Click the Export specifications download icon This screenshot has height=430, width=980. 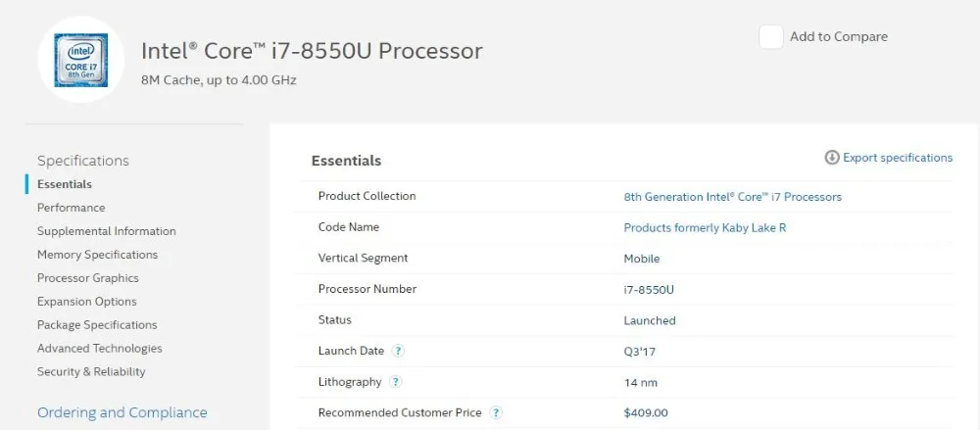[x=832, y=158]
